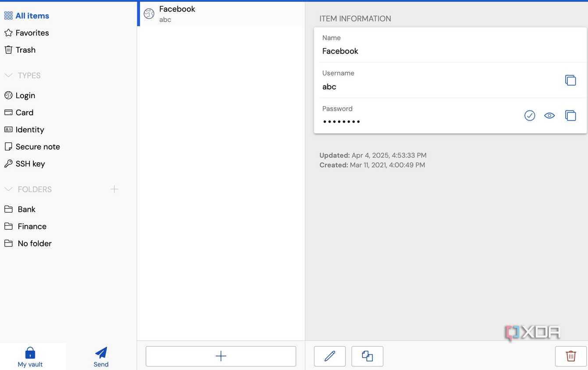Edit item with pencil button
The image size is (588, 370).
(x=330, y=356)
